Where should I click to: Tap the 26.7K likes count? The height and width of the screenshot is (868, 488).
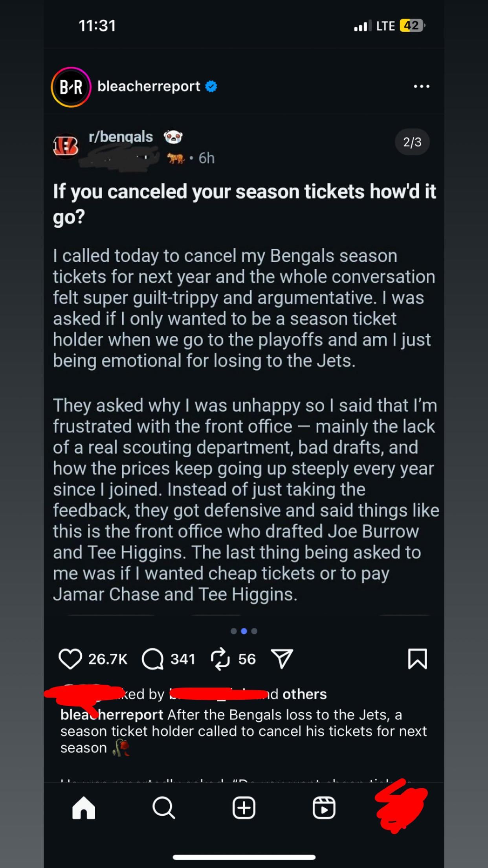click(108, 659)
